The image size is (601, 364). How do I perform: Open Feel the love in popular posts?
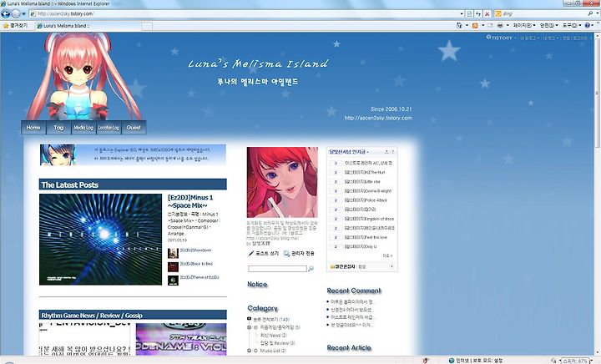pyautogui.click(x=366, y=238)
